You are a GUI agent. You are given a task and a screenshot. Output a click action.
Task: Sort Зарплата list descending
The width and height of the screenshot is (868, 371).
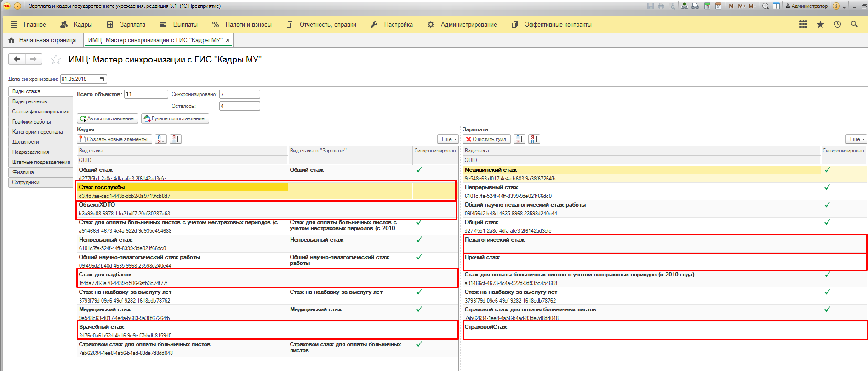[534, 139]
